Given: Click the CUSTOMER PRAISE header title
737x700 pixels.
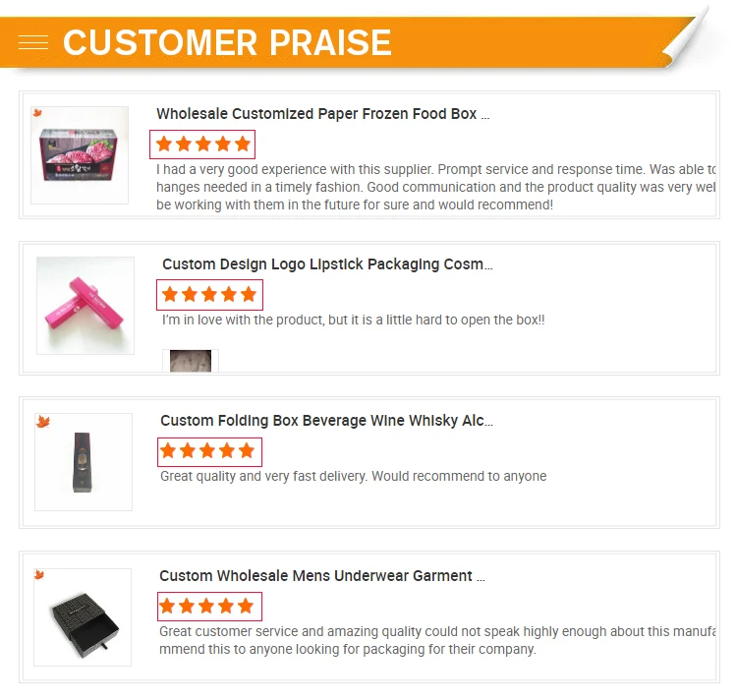Looking at the screenshot, I should tap(227, 42).
